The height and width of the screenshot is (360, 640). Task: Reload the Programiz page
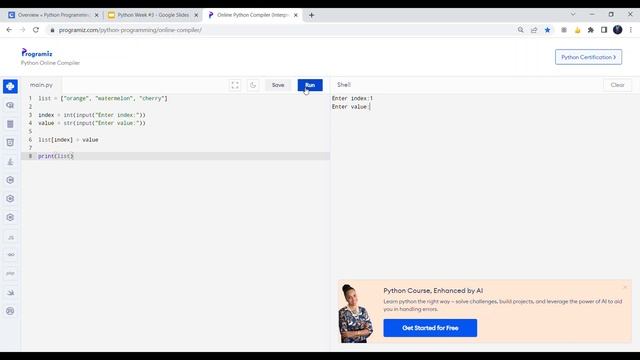coord(36,30)
